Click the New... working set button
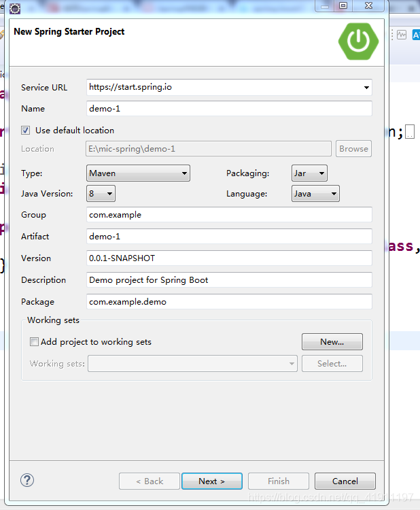The height and width of the screenshot is (510, 420). click(x=332, y=341)
